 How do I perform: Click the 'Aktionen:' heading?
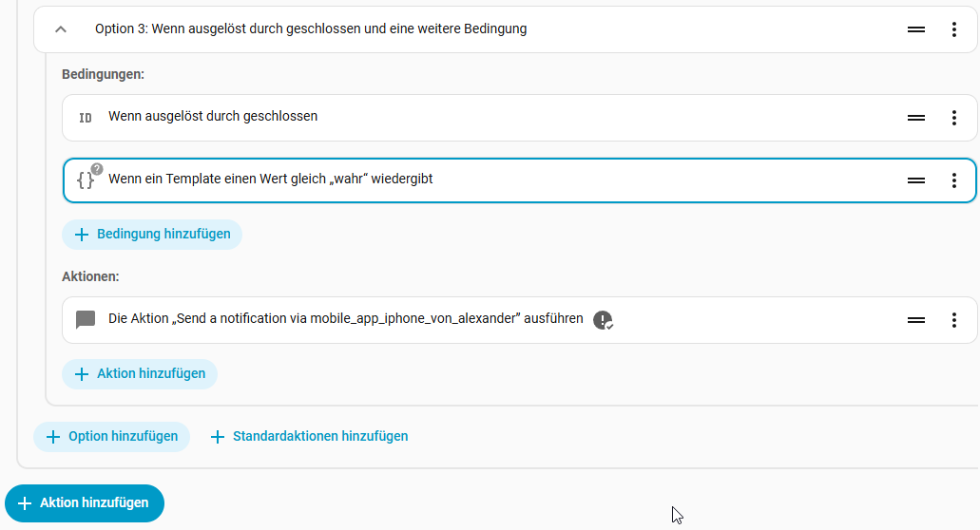pyautogui.click(x=90, y=276)
